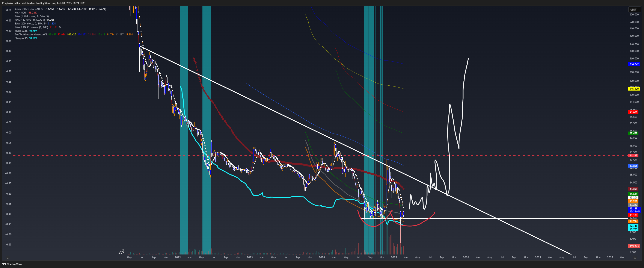Click the Cryptokachalka published on TradingView.com header
The height and width of the screenshot is (268, 644).
click(43, 3)
